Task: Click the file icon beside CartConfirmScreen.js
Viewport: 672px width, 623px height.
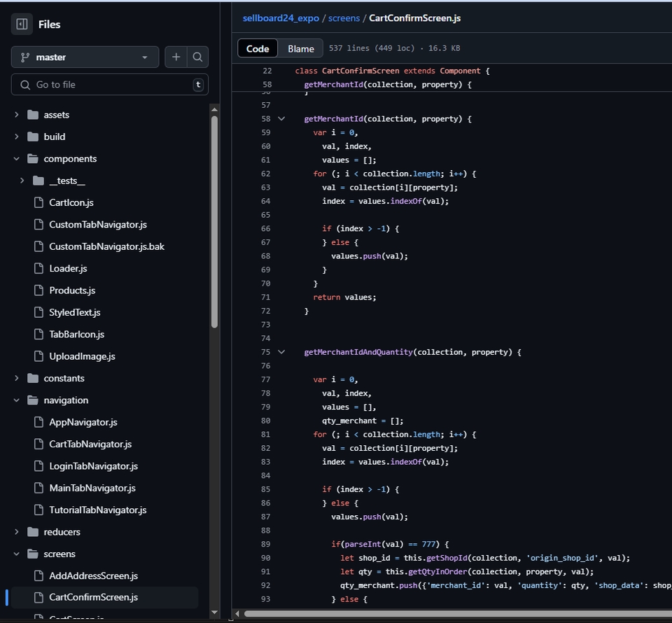Action: click(x=40, y=597)
